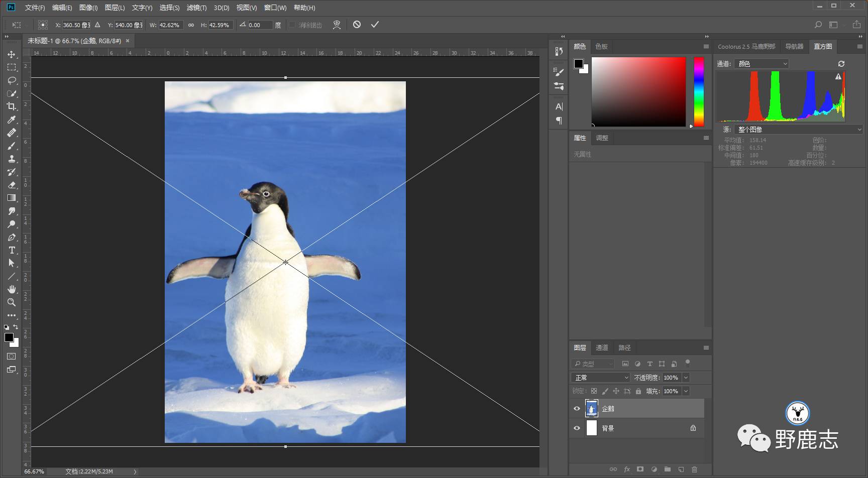Open the 滤镜(T) menu

coord(196,8)
